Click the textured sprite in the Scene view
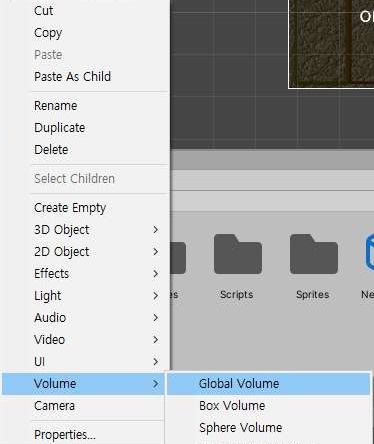Screen dimensions: 374x444 coord(331,44)
